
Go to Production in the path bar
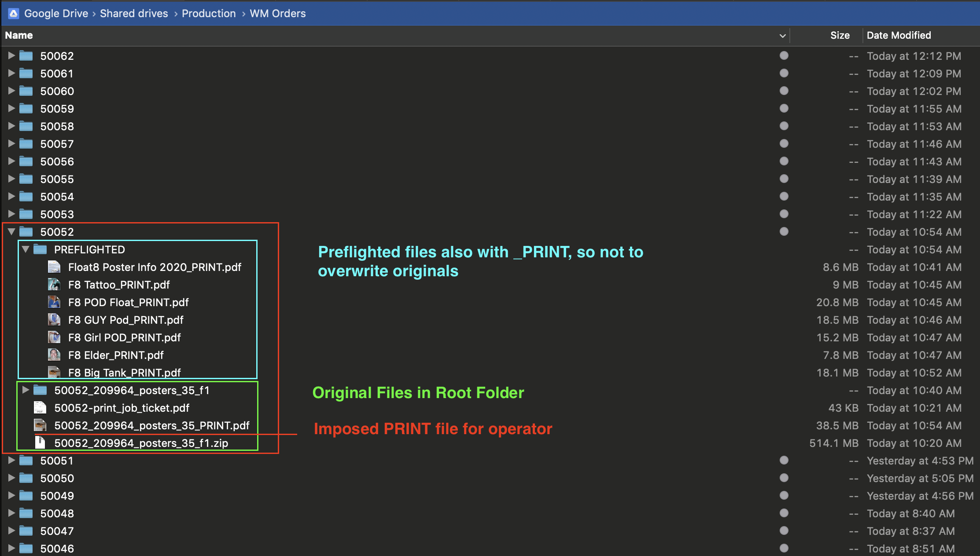coord(209,14)
